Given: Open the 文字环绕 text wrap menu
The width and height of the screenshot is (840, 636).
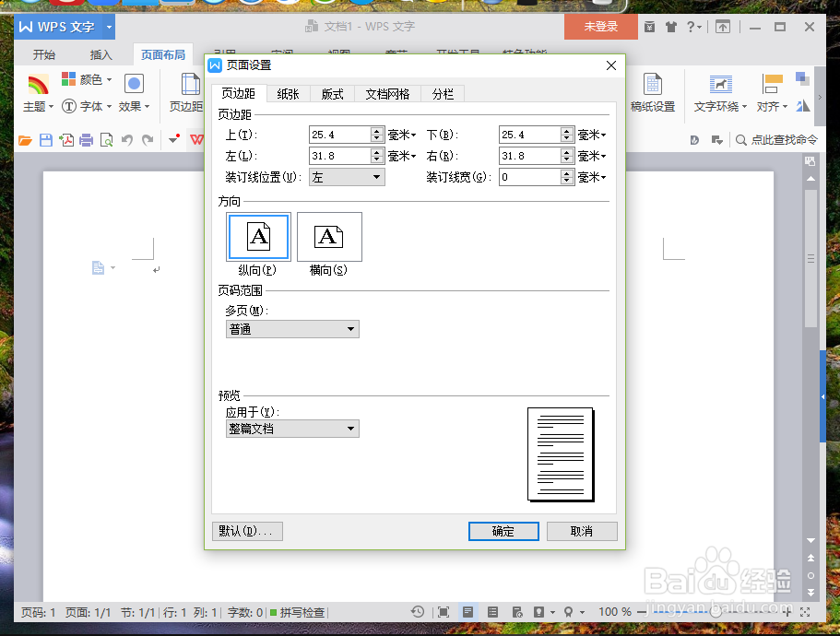Looking at the screenshot, I should pyautogui.click(x=720, y=93).
